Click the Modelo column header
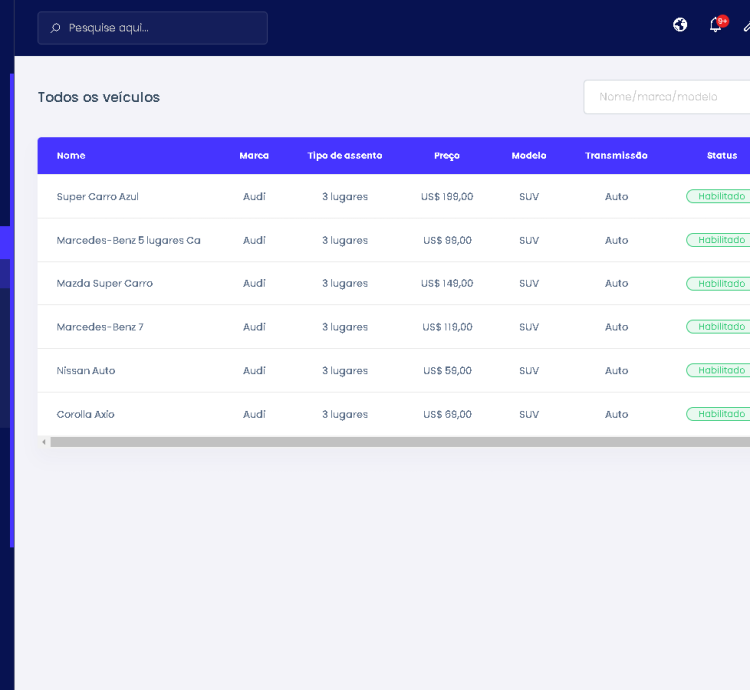Screen dimensions: 750x690 tap(529, 156)
